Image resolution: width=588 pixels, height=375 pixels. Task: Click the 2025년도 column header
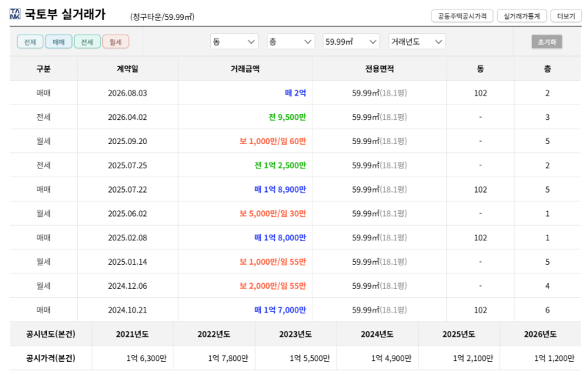pos(459,334)
